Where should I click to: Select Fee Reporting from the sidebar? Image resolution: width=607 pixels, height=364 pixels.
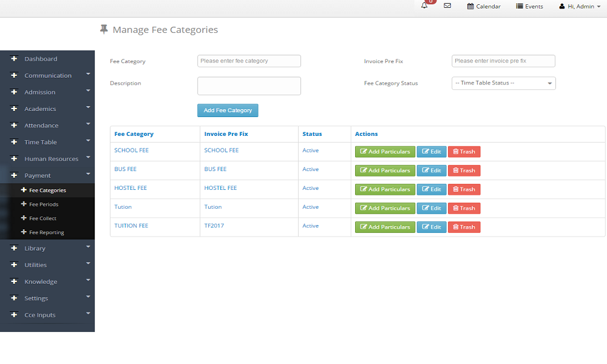point(46,232)
